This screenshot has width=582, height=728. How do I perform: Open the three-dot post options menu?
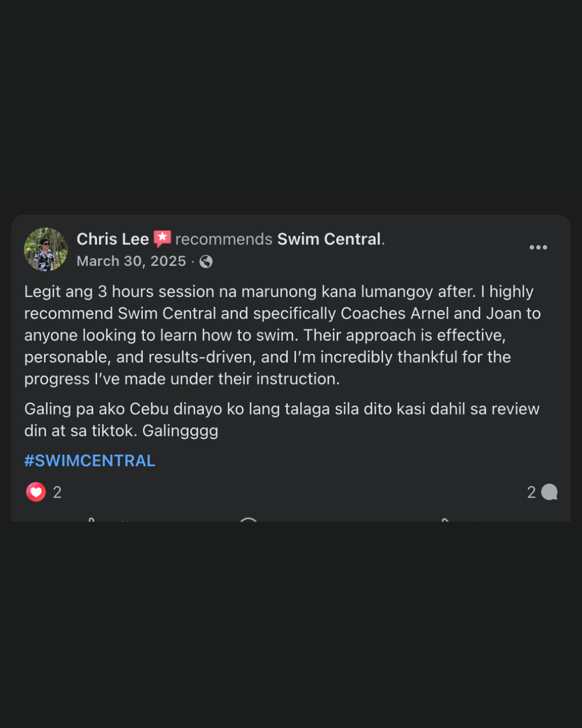click(538, 248)
